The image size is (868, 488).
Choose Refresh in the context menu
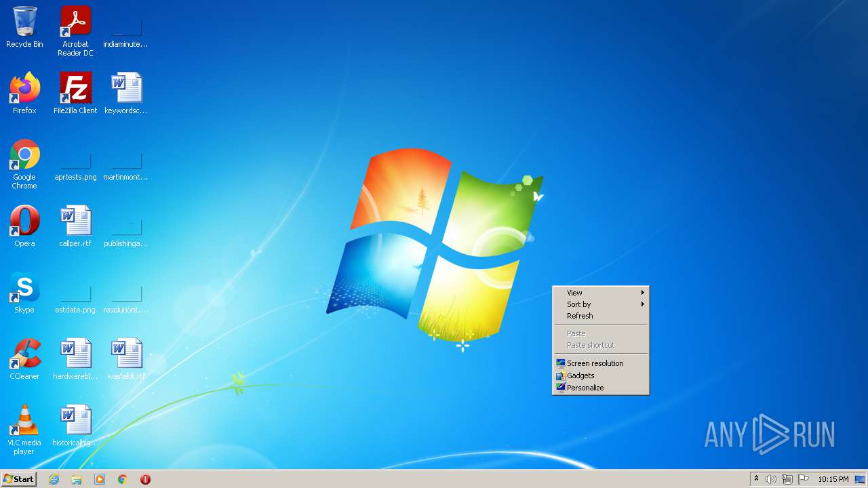pyautogui.click(x=601, y=316)
